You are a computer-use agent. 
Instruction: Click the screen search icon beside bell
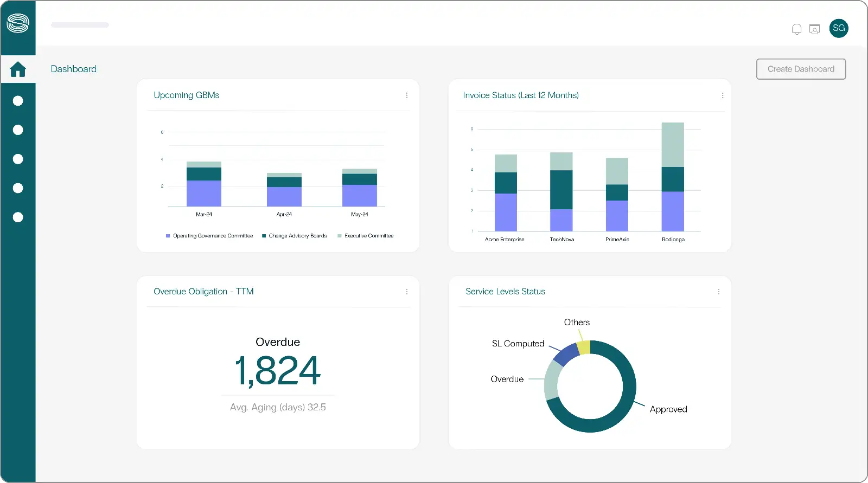(814, 29)
